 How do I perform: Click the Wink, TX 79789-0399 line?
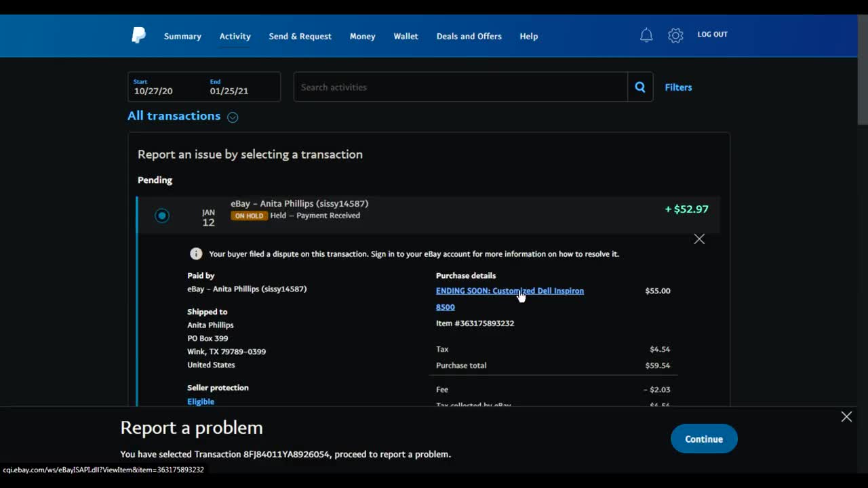click(226, 352)
